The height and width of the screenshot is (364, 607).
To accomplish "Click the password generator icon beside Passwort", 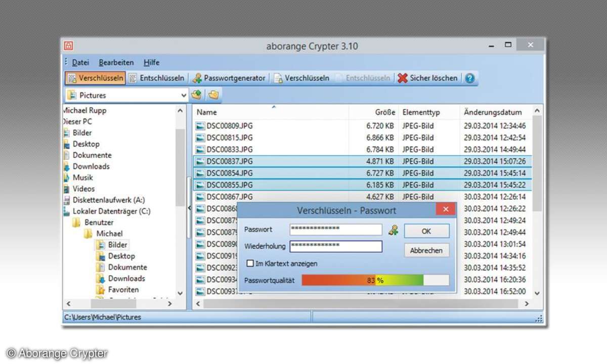I will tap(393, 230).
